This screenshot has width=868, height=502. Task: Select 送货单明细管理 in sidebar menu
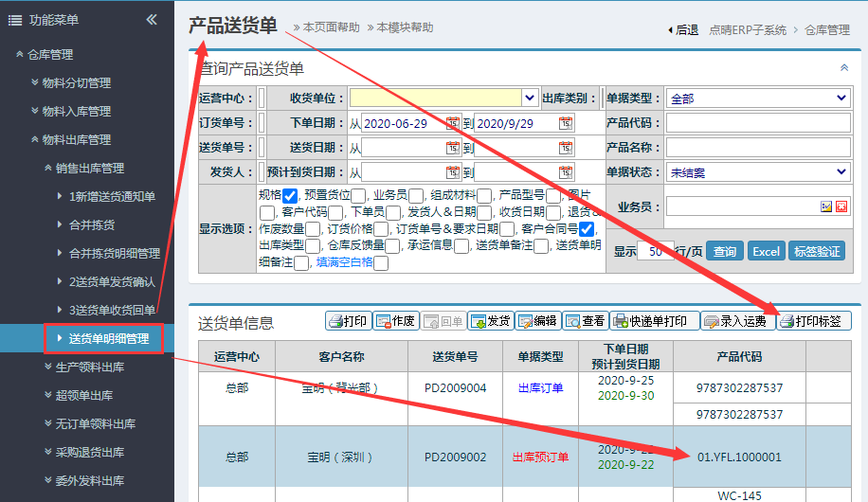tap(109, 338)
